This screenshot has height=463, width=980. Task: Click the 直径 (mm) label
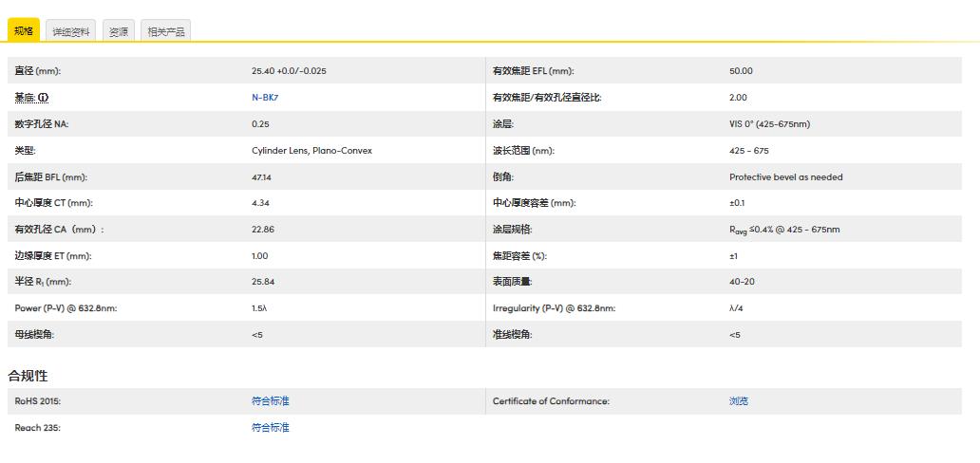[x=37, y=71]
